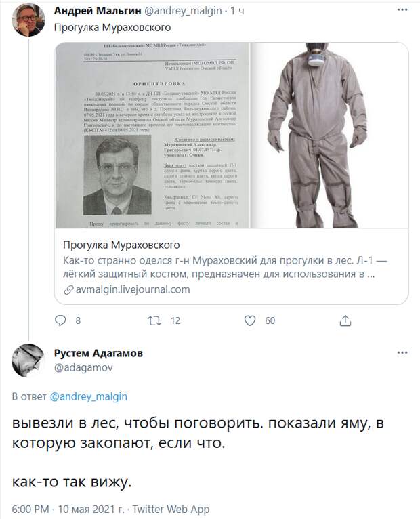
Task: Open the avmalgin.livejournal.com link
Action: tap(133, 289)
